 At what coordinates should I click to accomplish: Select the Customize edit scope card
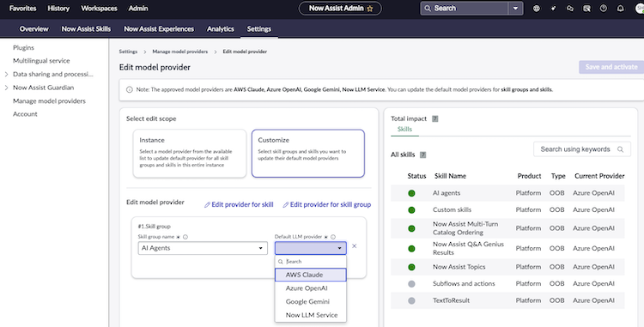[x=308, y=154]
